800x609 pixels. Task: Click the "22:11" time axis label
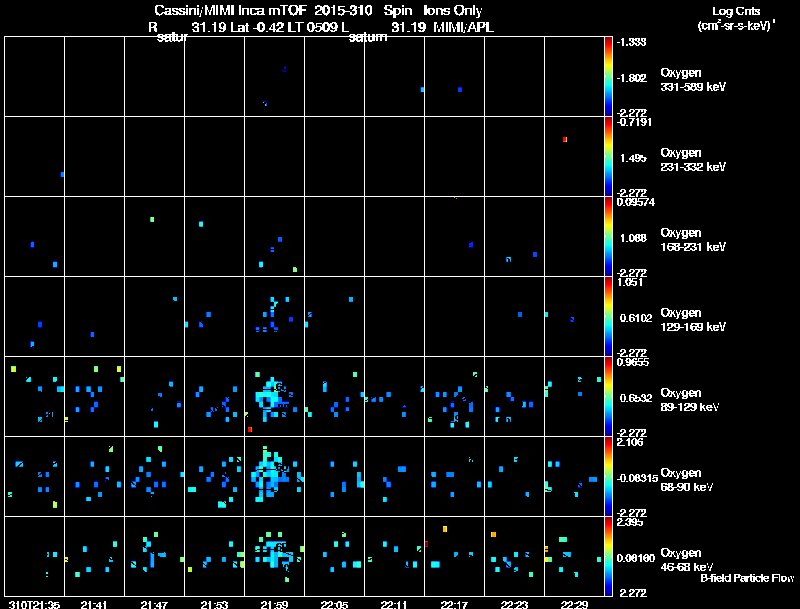point(394,604)
